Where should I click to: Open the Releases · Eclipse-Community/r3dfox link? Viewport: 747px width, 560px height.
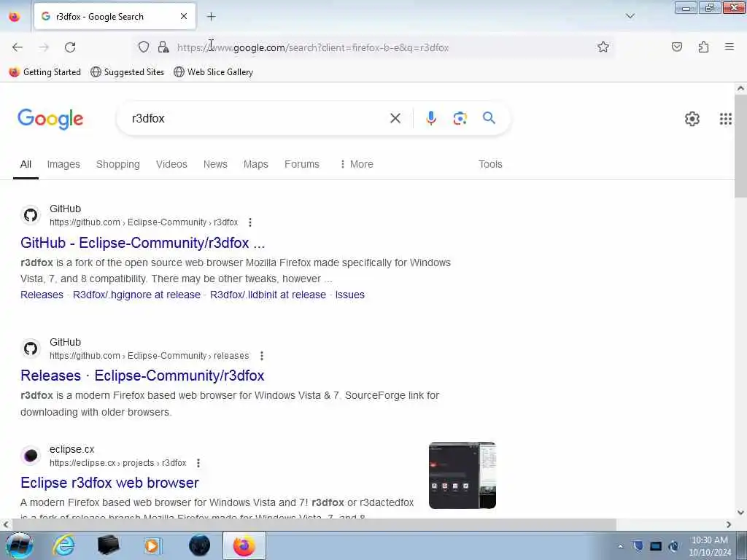point(142,376)
